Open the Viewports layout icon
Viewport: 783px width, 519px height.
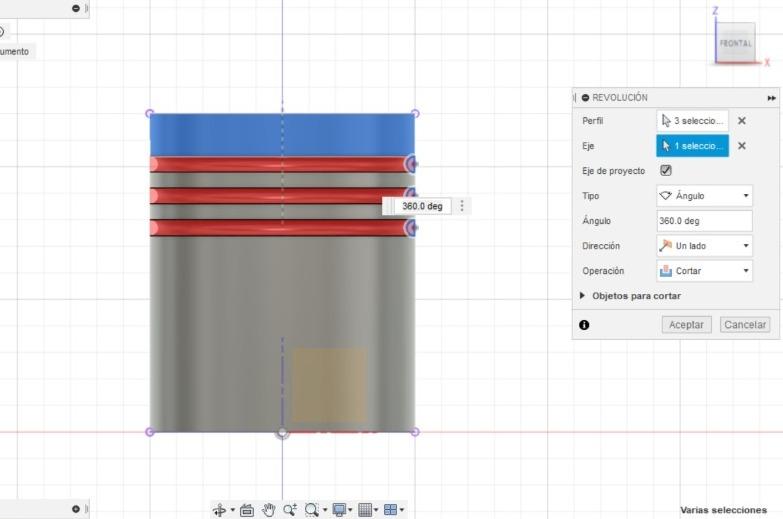pyautogui.click(x=391, y=510)
